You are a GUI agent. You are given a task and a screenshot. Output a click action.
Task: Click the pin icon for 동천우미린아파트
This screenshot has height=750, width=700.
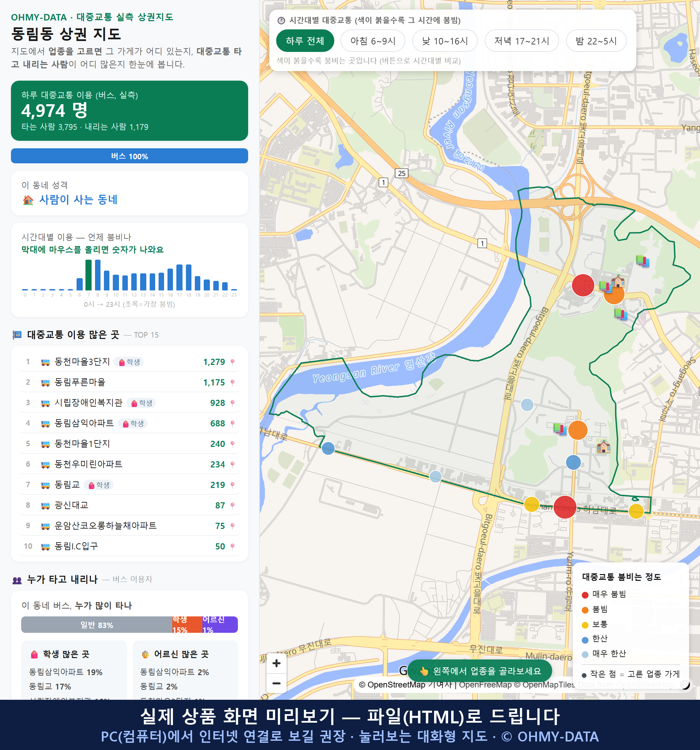click(232, 464)
